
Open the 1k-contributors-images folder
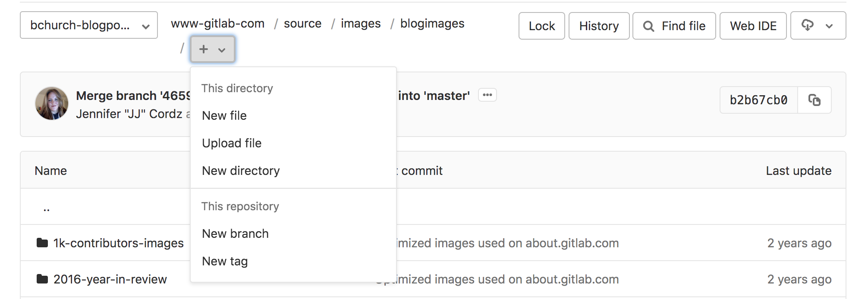point(118,243)
